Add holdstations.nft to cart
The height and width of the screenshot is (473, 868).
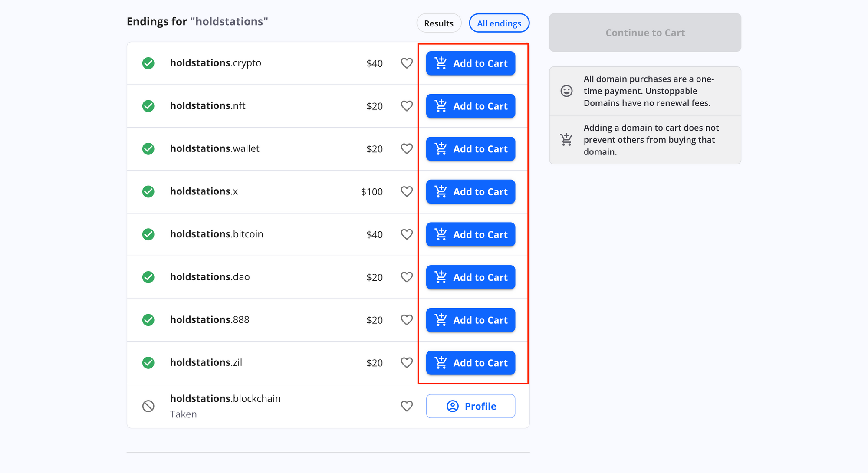[470, 106]
